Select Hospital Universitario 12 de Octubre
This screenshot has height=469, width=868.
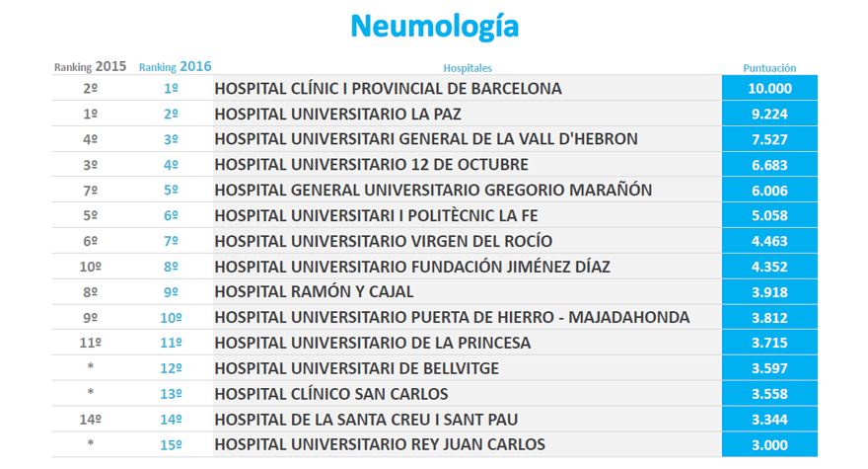click(x=371, y=165)
